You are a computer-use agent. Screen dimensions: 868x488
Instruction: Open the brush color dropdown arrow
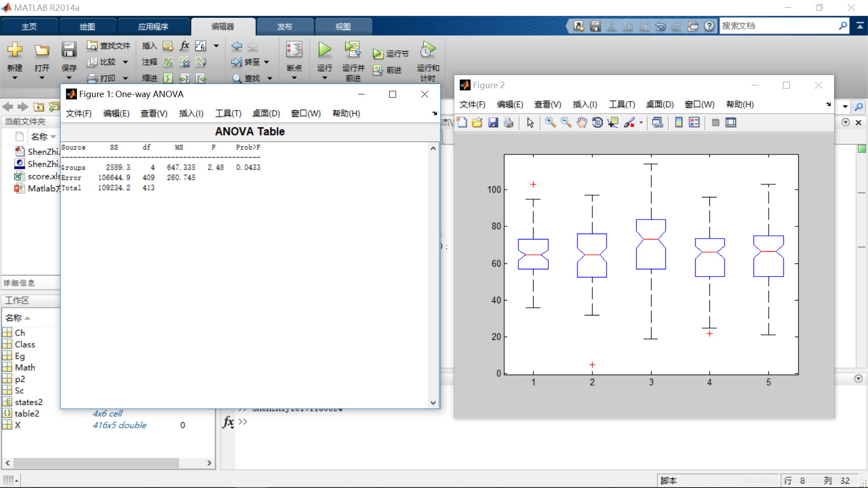click(x=641, y=123)
